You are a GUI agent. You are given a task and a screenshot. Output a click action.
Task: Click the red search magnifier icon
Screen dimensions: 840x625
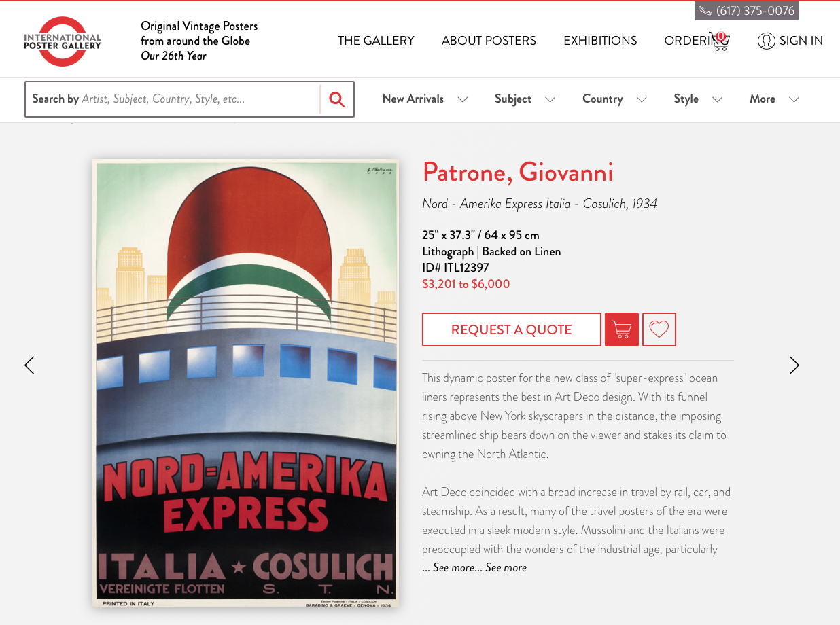(x=337, y=99)
